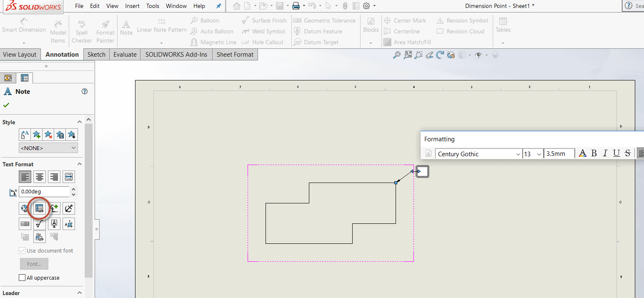Open the Smart Dimension dropdown arrow
This screenshot has height=298, width=644.
[24, 43]
